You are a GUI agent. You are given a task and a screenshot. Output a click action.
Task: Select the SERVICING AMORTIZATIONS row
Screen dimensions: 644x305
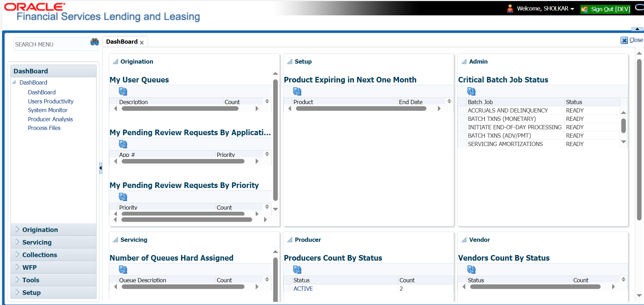[x=539, y=144]
